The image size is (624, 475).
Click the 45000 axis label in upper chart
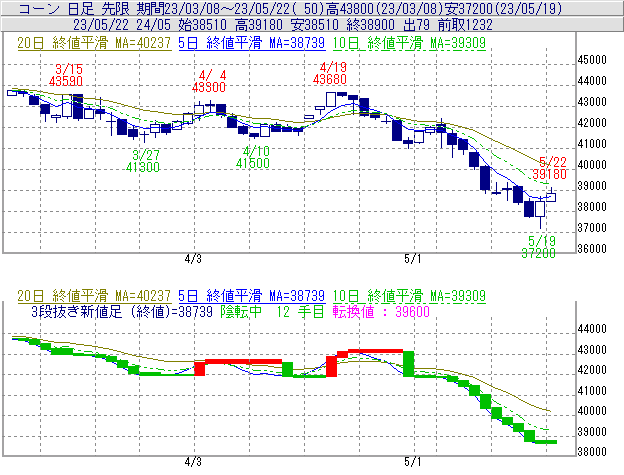(592, 60)
